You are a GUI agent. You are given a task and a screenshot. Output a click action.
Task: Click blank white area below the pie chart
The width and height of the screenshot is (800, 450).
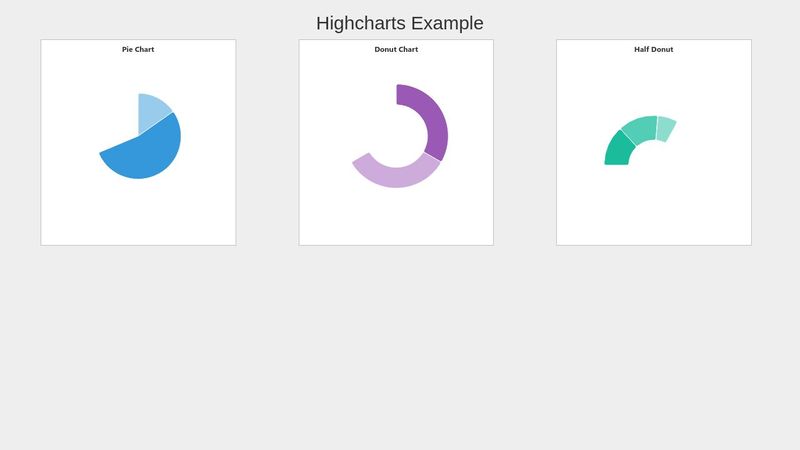point(138,214)
